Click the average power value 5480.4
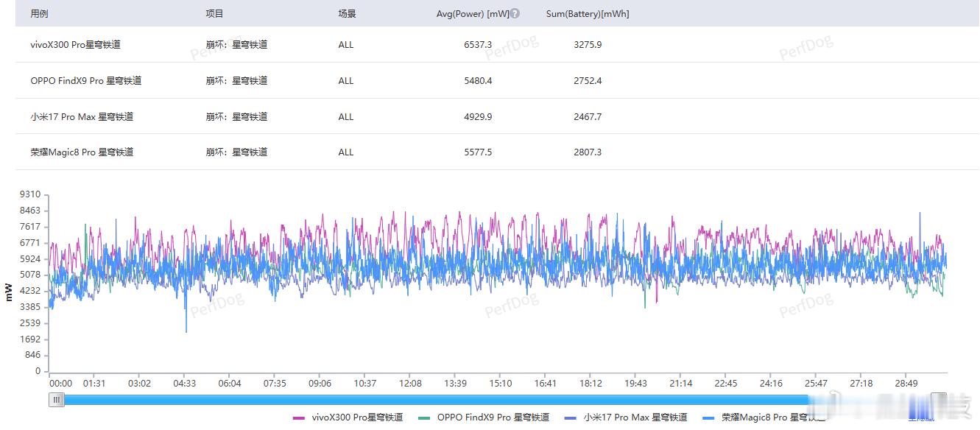The width and height of the screenshot is (980, 430). pyautogui.click(x=478, y=81)
